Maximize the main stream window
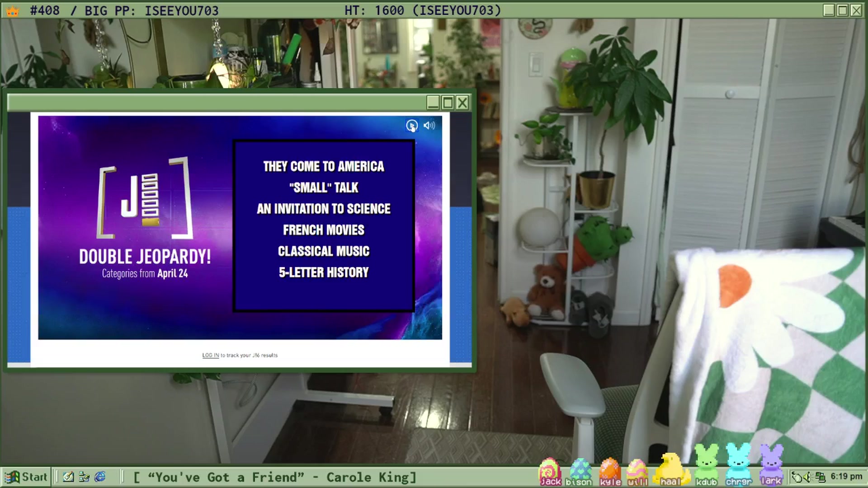The image size is (868, 488). tap(842, 10)
